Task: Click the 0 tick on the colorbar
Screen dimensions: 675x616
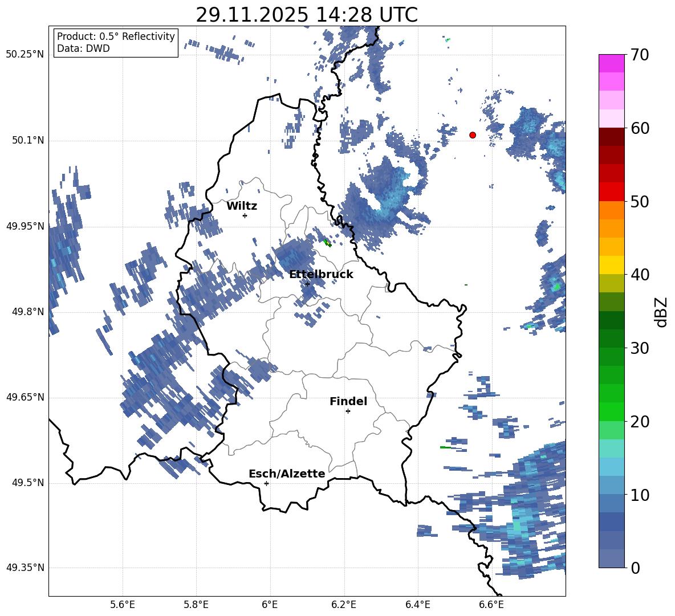Action: point(635,568)
